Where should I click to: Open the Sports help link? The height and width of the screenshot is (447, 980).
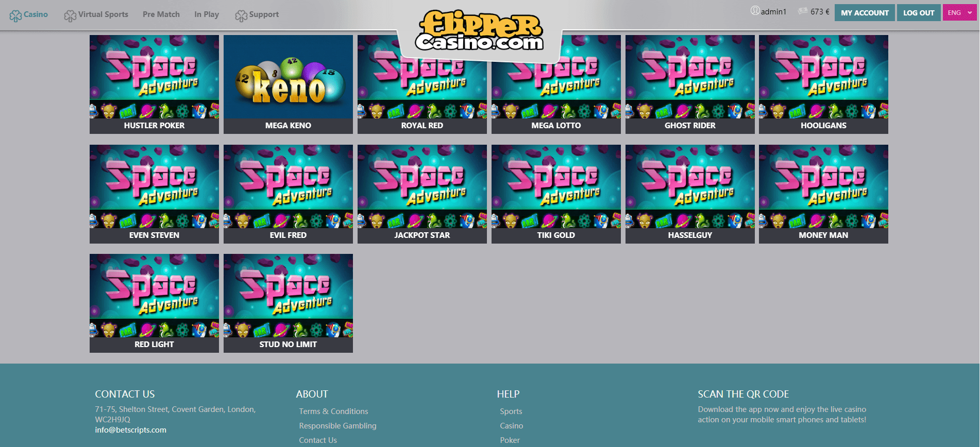pos(511,411)
